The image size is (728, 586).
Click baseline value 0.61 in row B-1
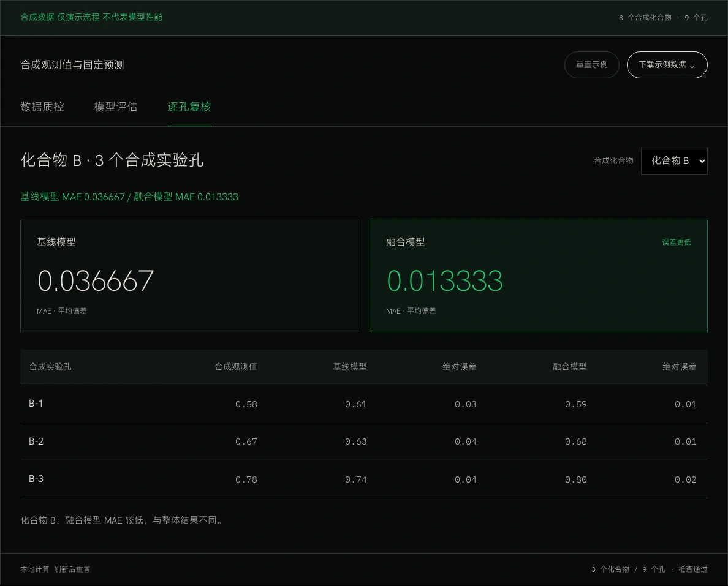click(355, 404)
